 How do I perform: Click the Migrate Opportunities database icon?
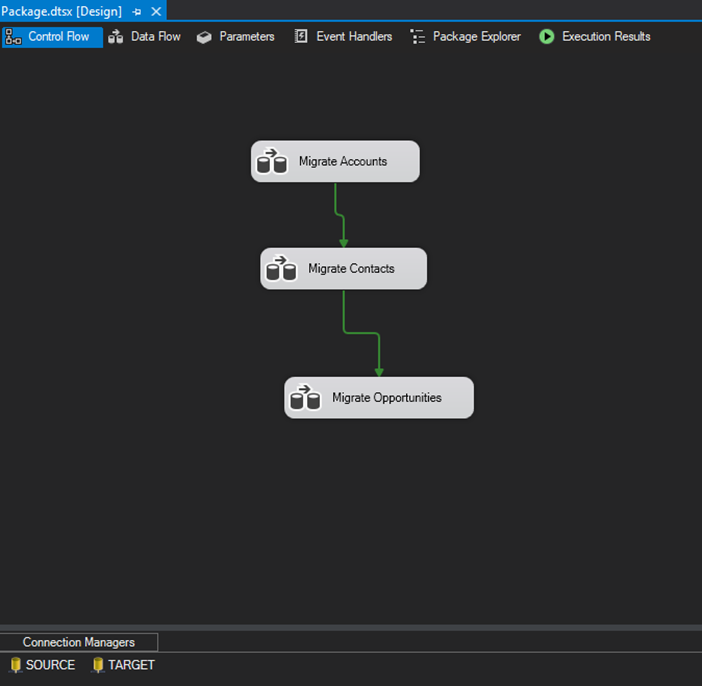point(305,398)
